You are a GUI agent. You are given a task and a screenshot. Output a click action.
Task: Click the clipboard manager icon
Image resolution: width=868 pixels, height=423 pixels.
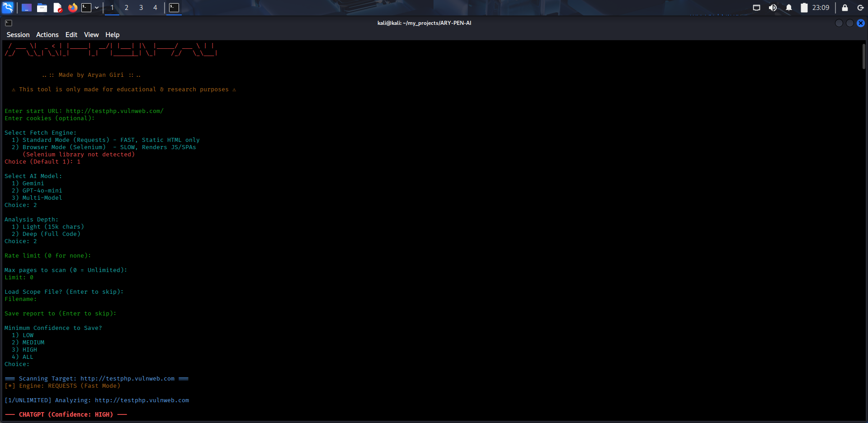click(x=804, y=7)
